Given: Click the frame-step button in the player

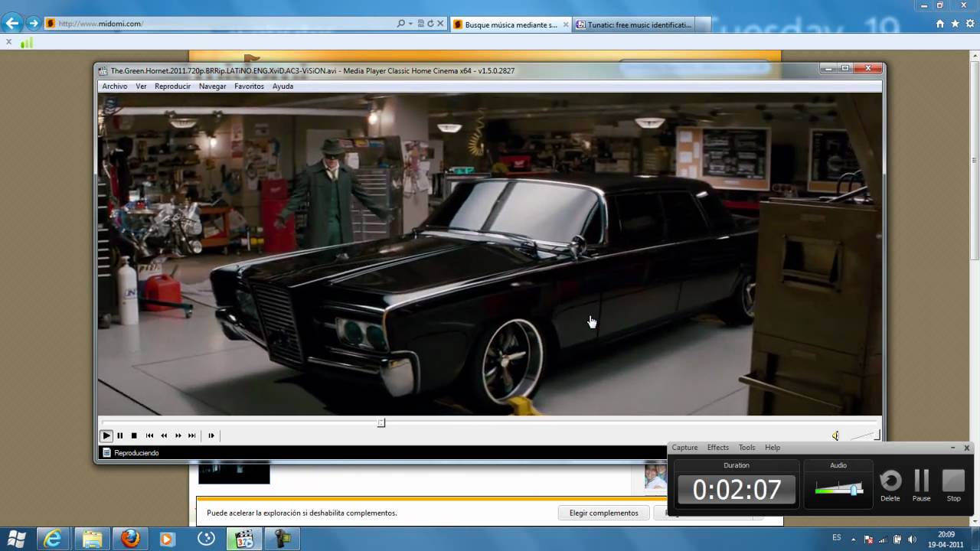Looking at the screenshot, I should coord(211,435).
